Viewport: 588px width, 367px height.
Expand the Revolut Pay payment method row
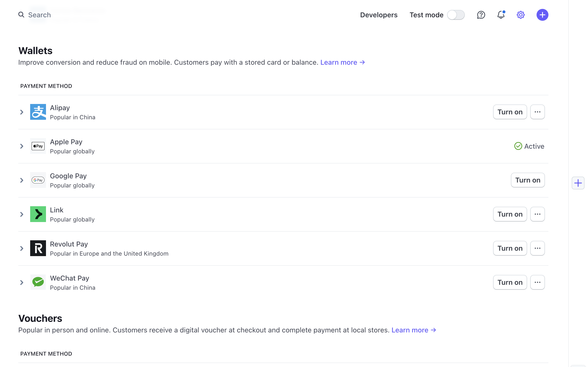point(22,248)
